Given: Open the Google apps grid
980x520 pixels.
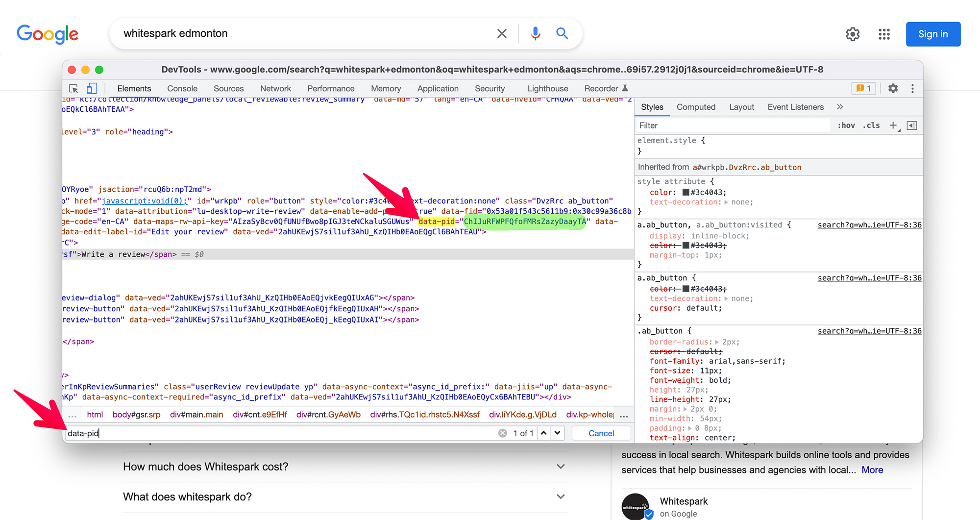Looking at the screenshot, I should 884,34.
